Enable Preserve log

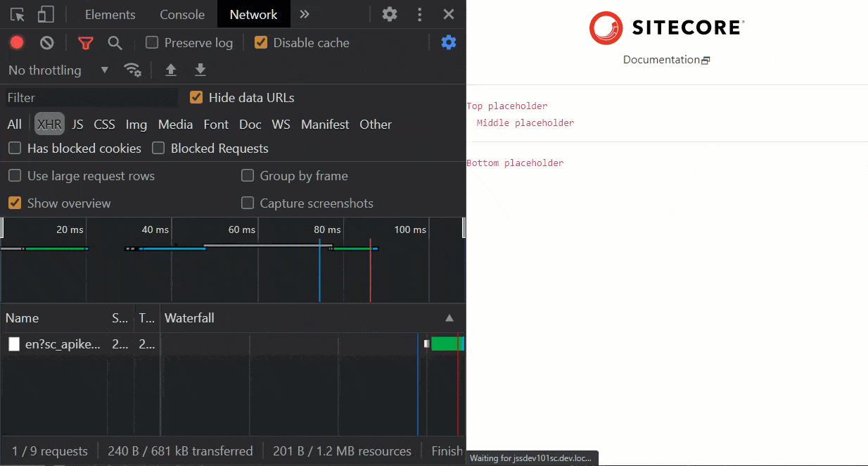(x=151, y=42)
